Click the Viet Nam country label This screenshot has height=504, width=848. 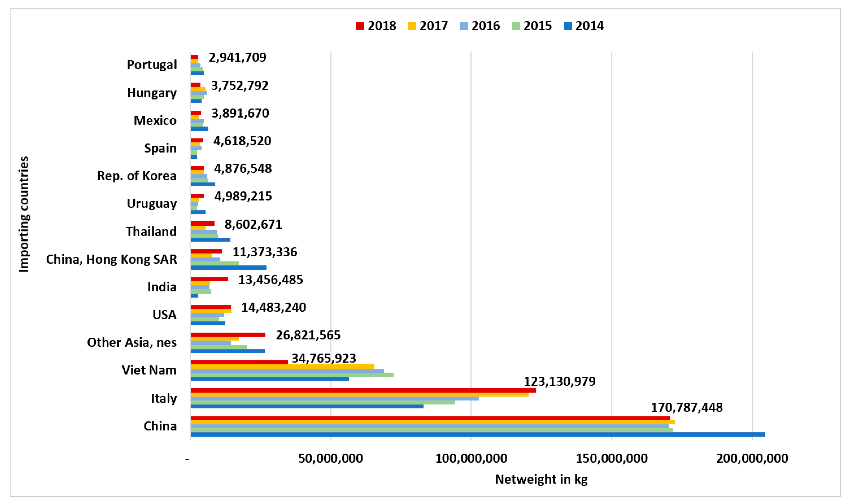[x=149, y=370]
